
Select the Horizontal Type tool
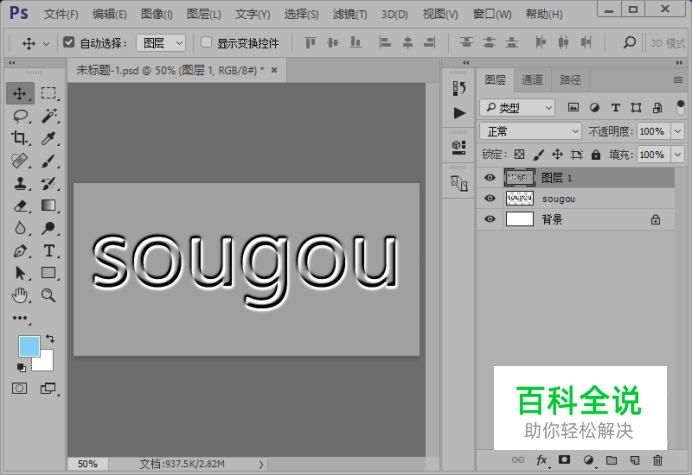tap(49, 251)
